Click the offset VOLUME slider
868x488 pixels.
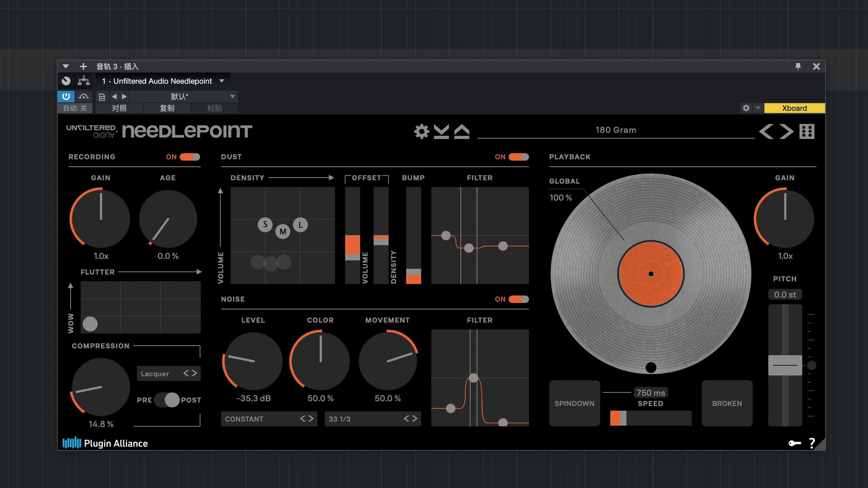point(353,235)
